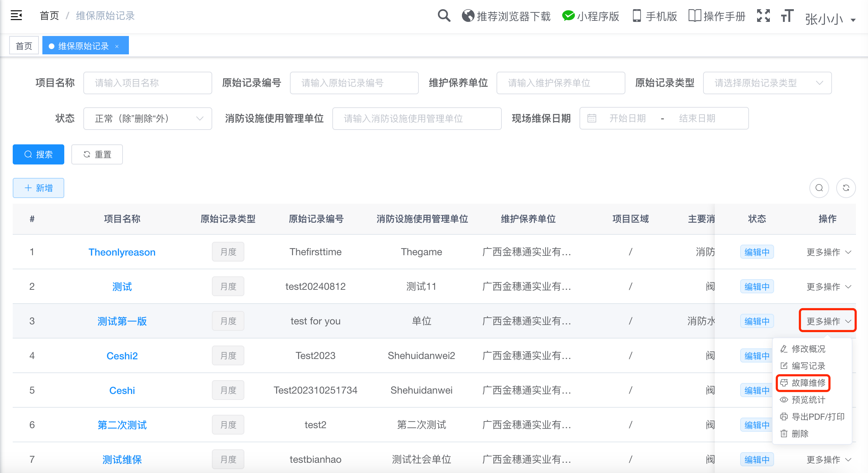Click trash icon beside 删除

784,433
